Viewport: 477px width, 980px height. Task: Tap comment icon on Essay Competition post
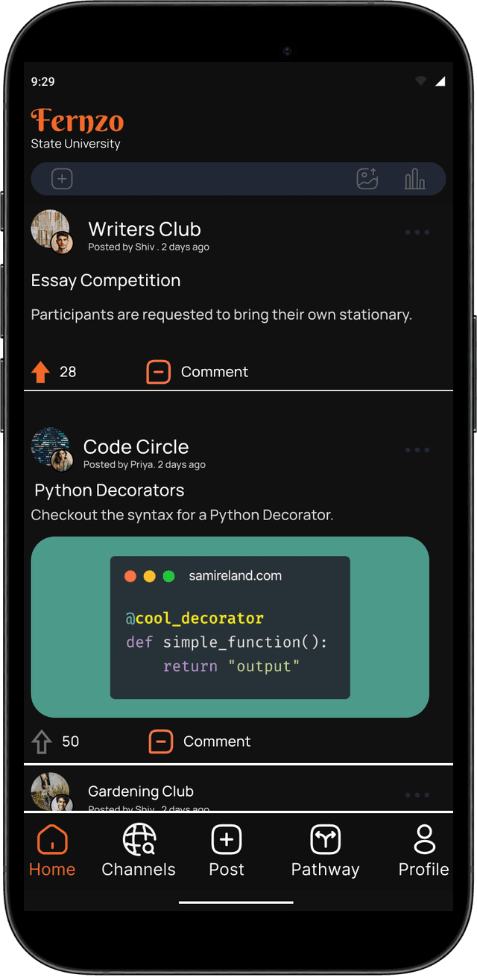159,371
